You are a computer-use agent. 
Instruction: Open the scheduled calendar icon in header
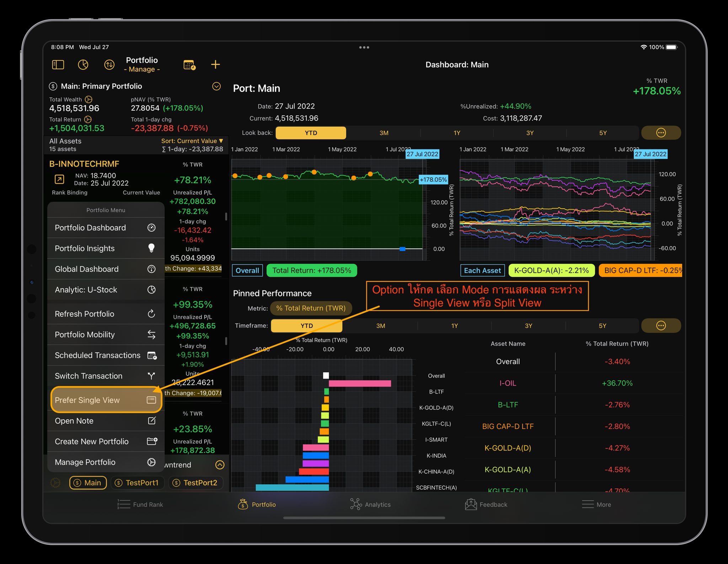click(189, 65)
